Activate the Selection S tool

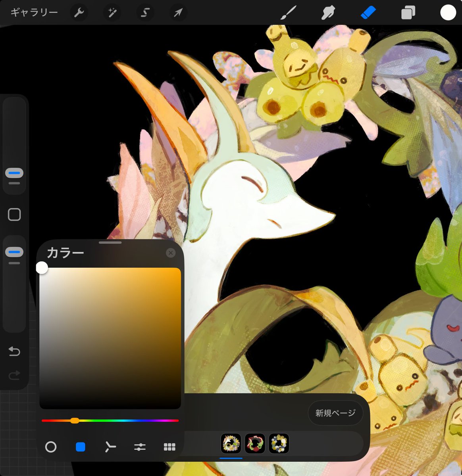145,13
